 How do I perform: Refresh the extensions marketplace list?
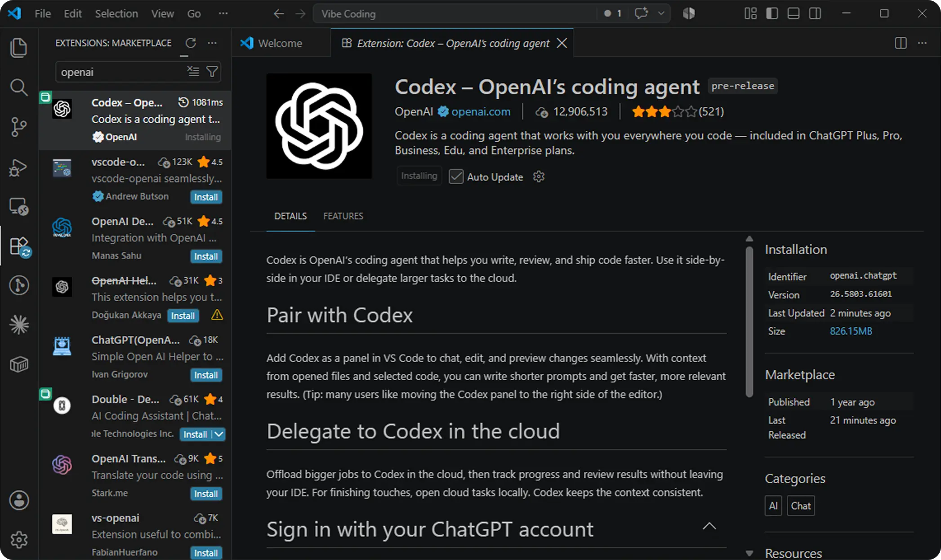click(x=191, y=43)
